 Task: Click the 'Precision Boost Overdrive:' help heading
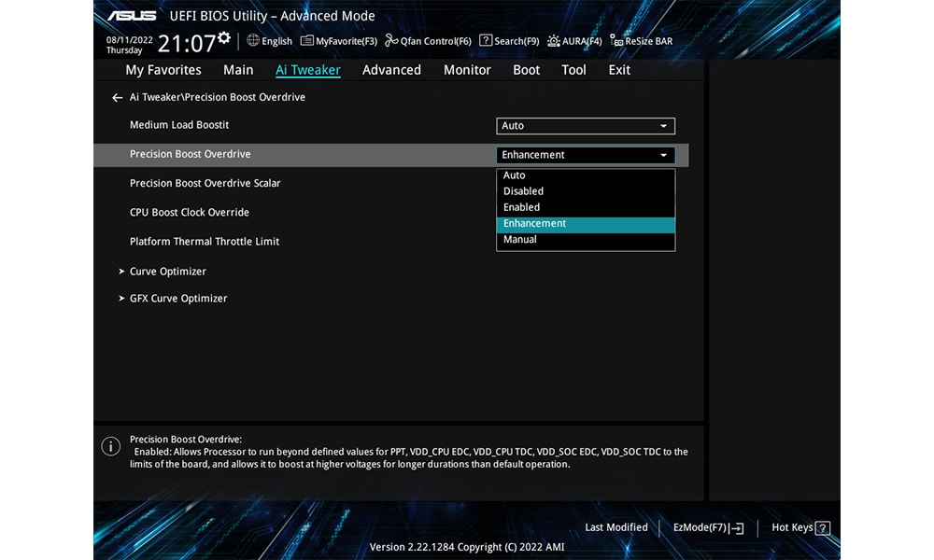point(186,440)
